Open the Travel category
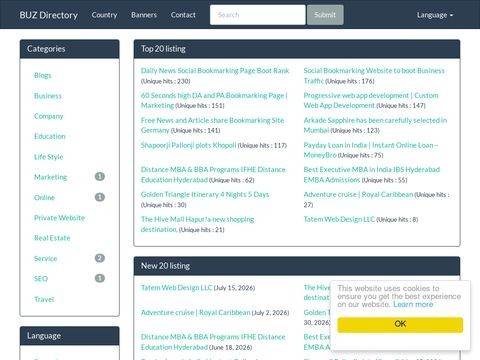The image size is (480, 360). coord(44,299)
